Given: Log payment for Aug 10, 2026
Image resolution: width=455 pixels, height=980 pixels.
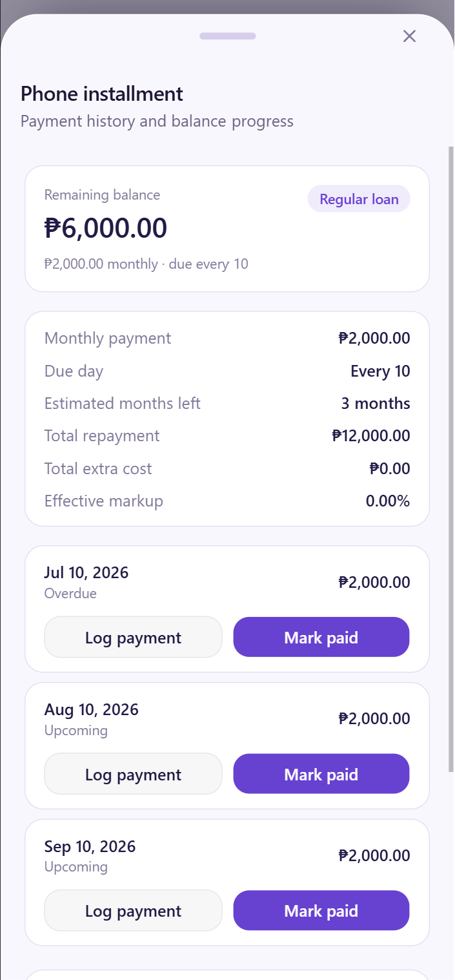Looking at the screenshot, I should point(133,774).
